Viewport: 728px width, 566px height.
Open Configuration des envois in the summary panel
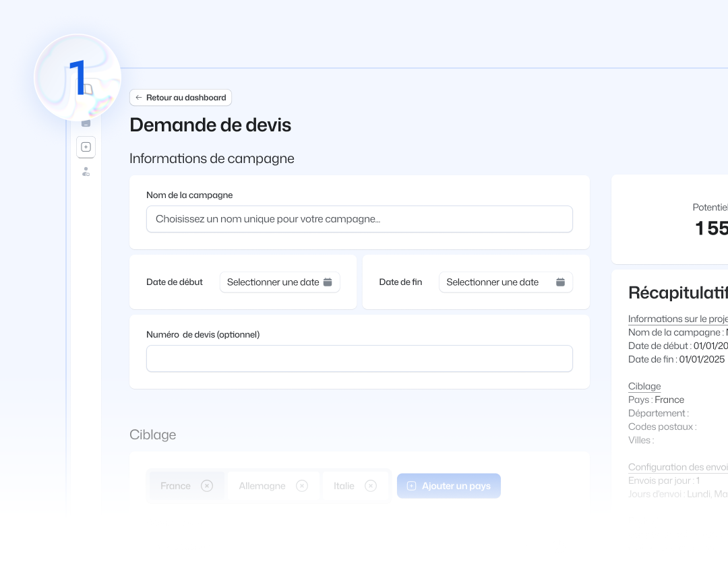pos(677,467)
